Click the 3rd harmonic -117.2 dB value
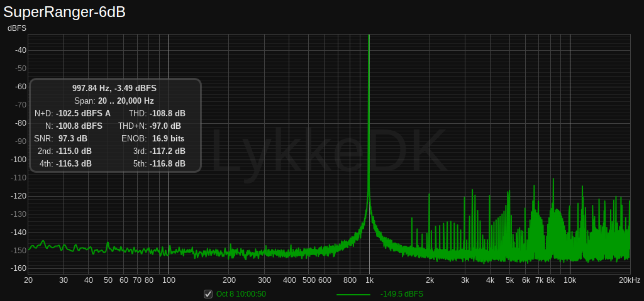Screen dimensions: 644x301 (x=167, y=151)
